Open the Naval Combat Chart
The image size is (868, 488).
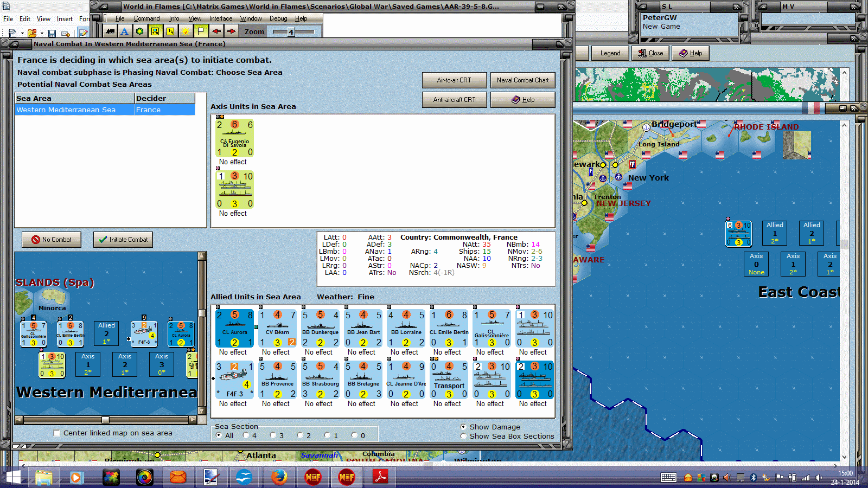[x=523, y=80]
